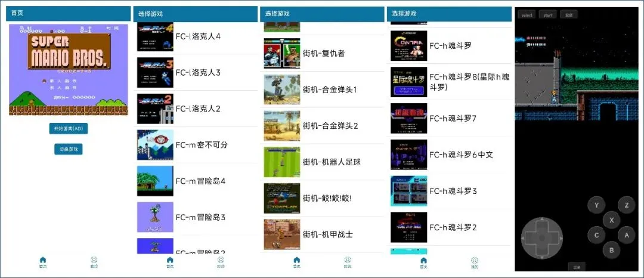Tap home icon in the 街机 list screen
The height and width of the screenshot is (278, 644).
pyautogui.click(x=297, y=260)
